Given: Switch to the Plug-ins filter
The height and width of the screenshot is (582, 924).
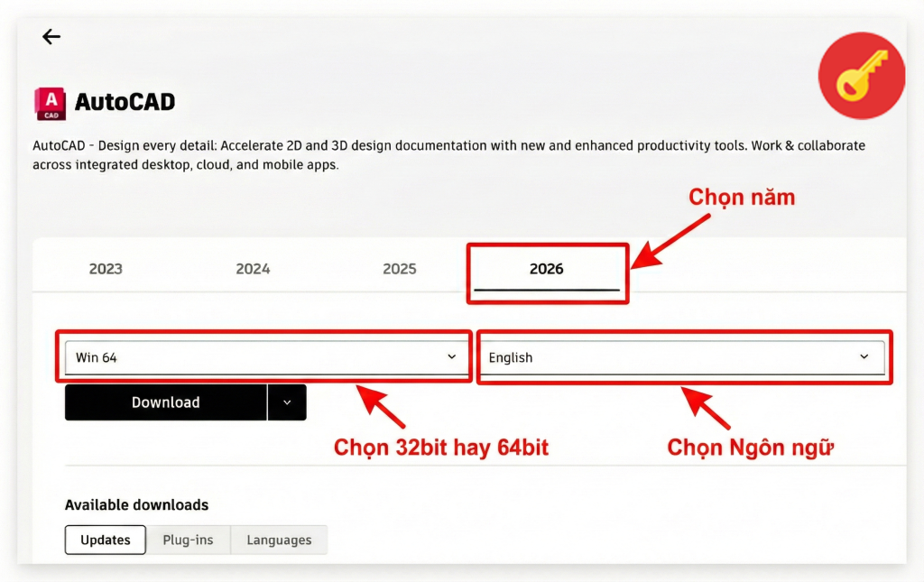Looking at the screenshot, I should (188, 540).
